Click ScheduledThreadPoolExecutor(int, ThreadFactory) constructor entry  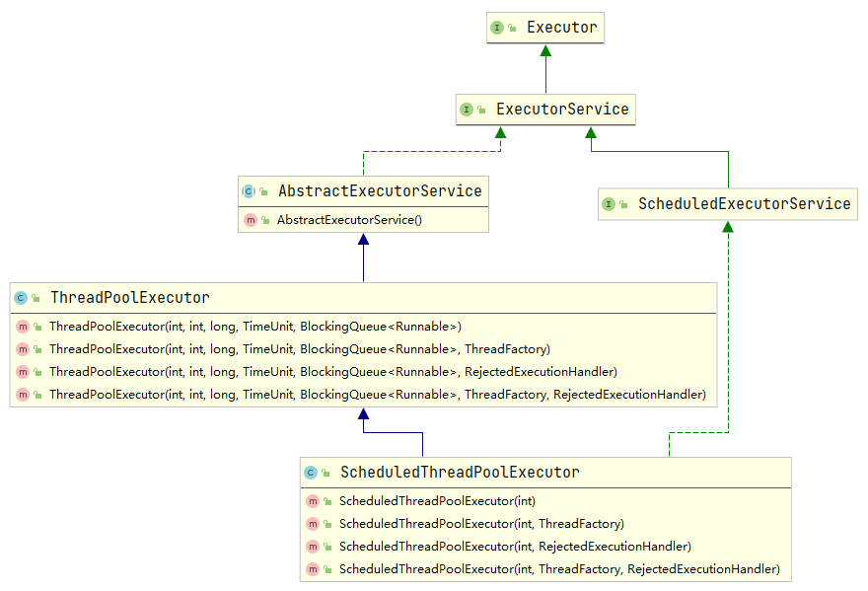(x=481, y=524)
